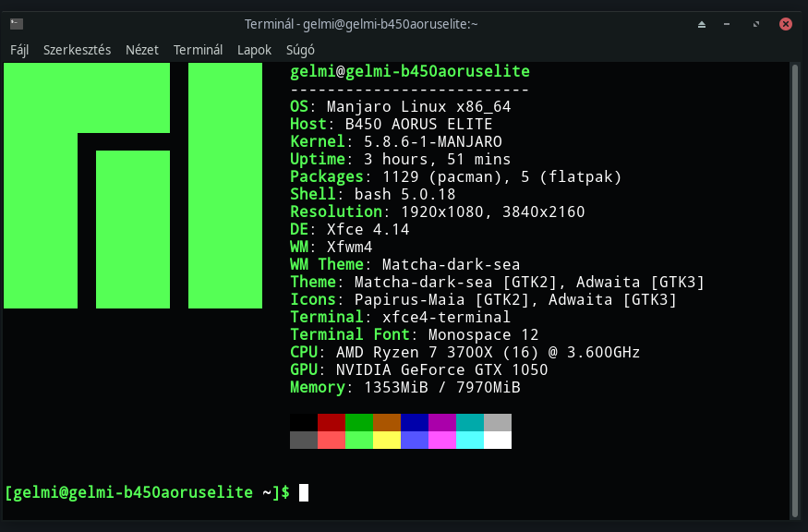Click the 'Icons: Papirus-Maia [GTK2]' line
Viewport: 808px width, 532px height.
click(x=483, y=299)
